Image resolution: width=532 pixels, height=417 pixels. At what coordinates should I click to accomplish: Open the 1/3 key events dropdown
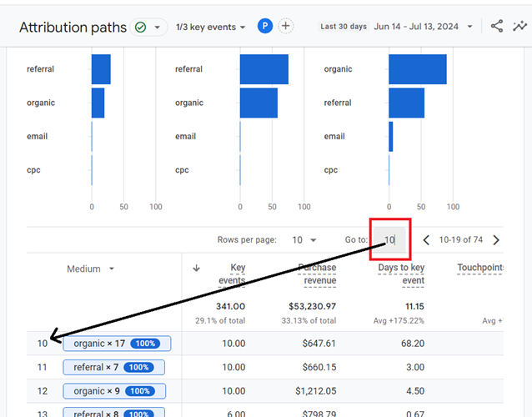[x=210, y=28]
